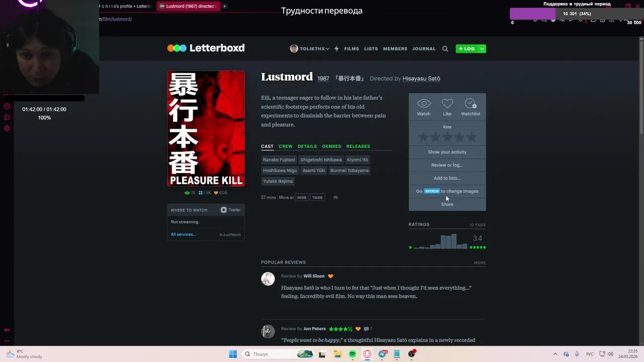644x362 pixels.
Task: Switch to the DETAILS tab
Action: pyautogui.click(x=307, y=146)
